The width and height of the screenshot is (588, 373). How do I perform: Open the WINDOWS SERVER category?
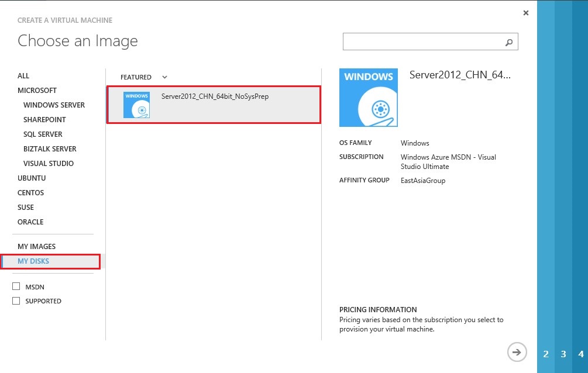pyautogui.click(x=54, y=105)
